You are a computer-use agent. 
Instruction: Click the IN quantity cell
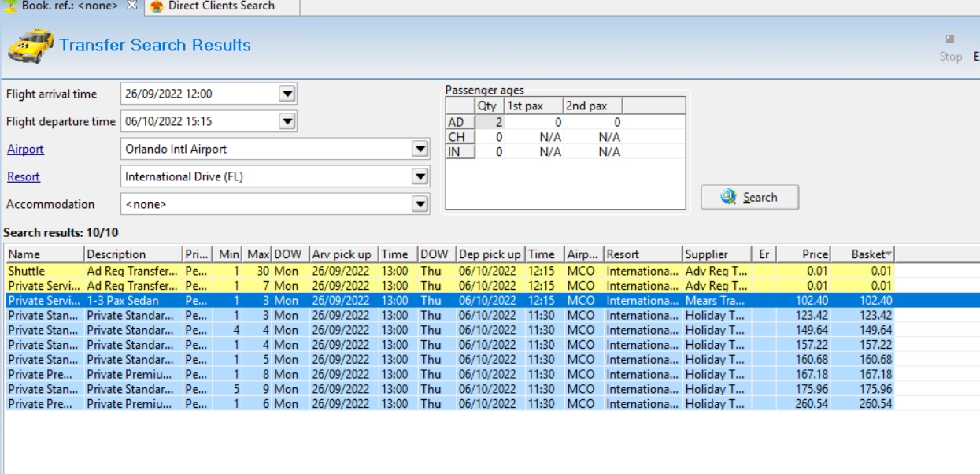(490, 152)
